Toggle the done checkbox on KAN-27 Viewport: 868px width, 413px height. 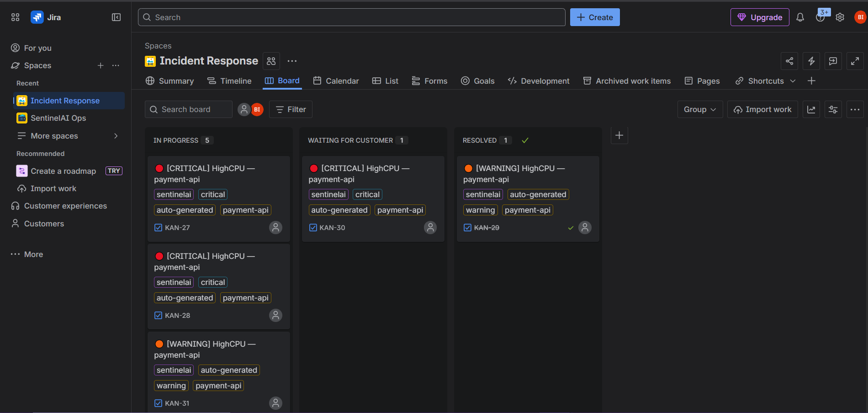click(158, 227)
